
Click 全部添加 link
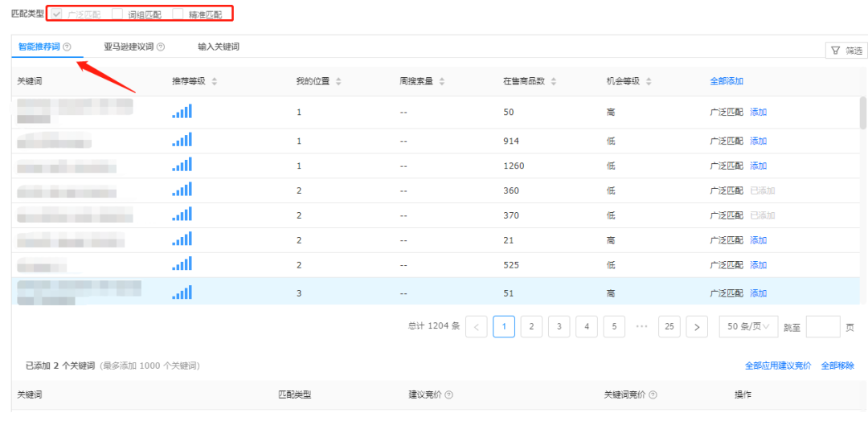pos(727,81)
